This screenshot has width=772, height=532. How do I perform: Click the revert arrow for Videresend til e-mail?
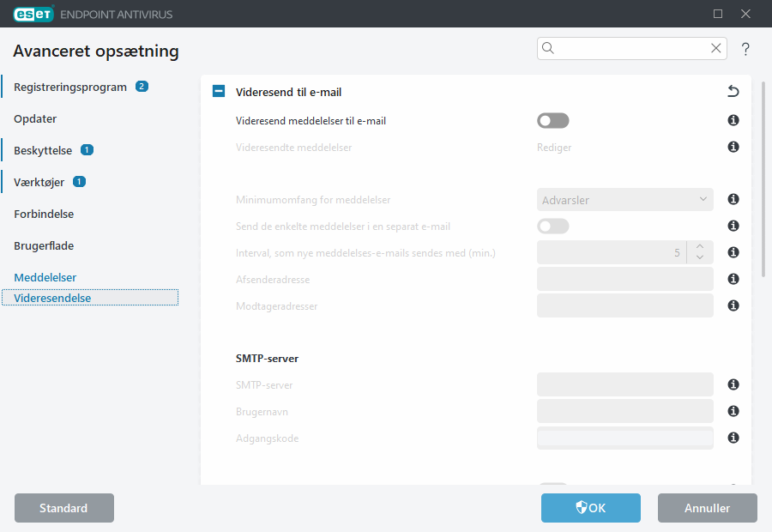733,91
